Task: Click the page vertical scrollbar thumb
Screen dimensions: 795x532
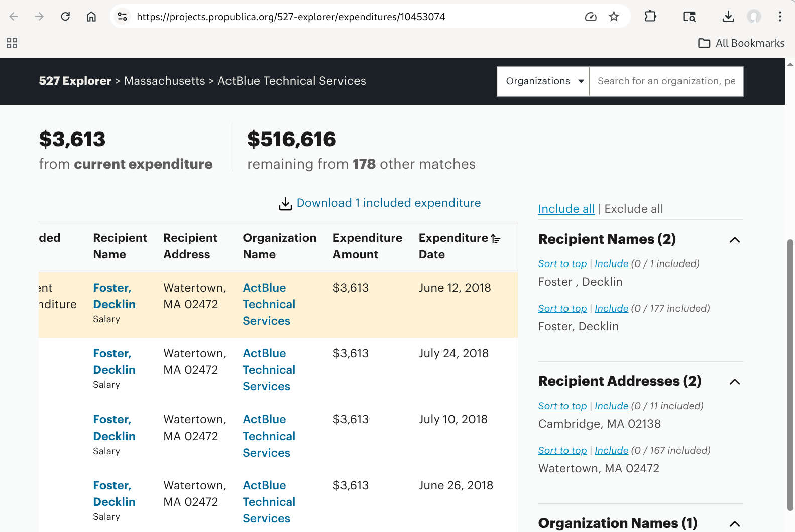Action: click(790, 375)
